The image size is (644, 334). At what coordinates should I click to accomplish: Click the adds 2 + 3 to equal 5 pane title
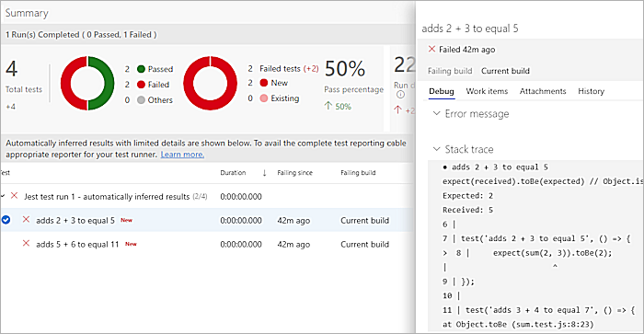click(x=470, y=29)
